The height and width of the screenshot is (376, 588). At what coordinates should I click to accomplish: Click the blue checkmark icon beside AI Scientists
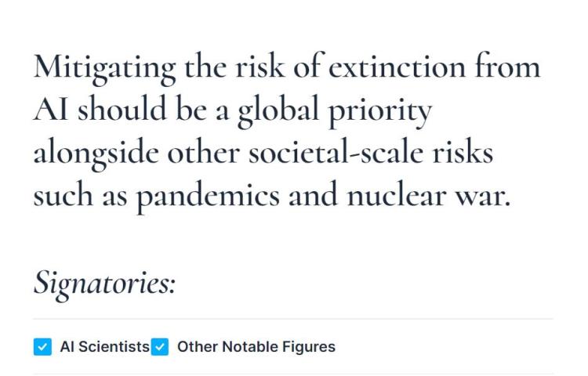[43, 346]
